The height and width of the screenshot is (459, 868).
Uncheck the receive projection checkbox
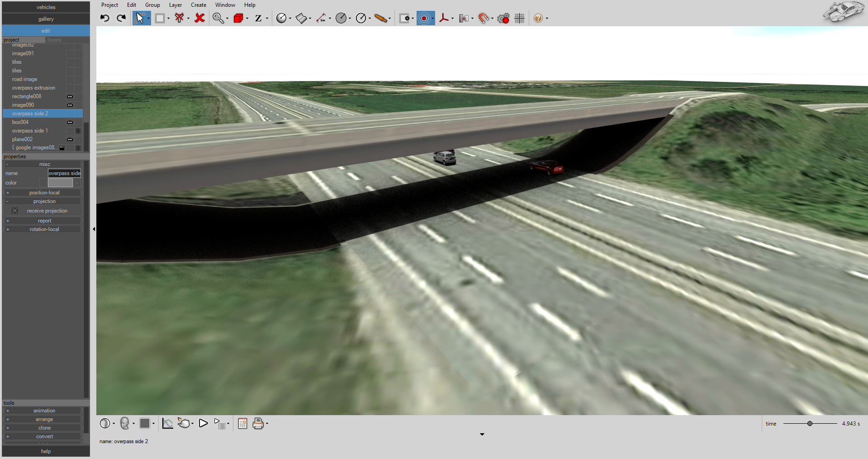tap(14, 210)
